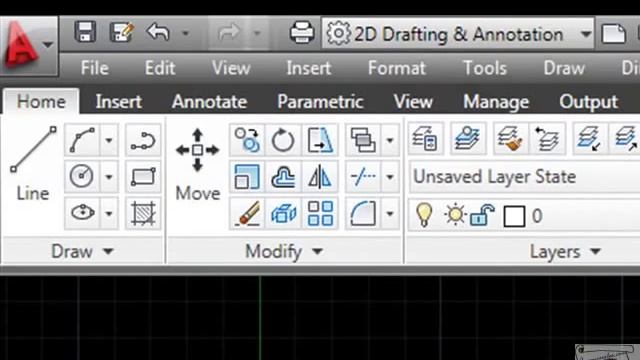
Task: Select the Trim tool
Action: (x=363, y=176)
